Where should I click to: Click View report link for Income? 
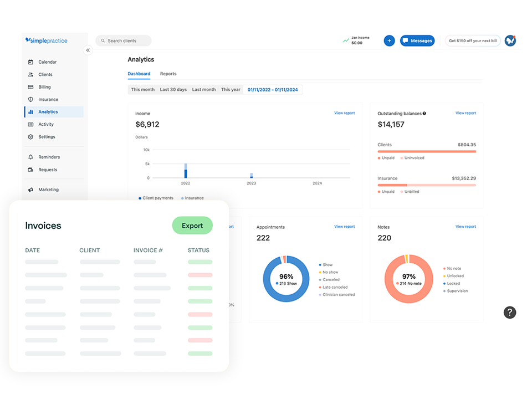(x=344, y=113)
